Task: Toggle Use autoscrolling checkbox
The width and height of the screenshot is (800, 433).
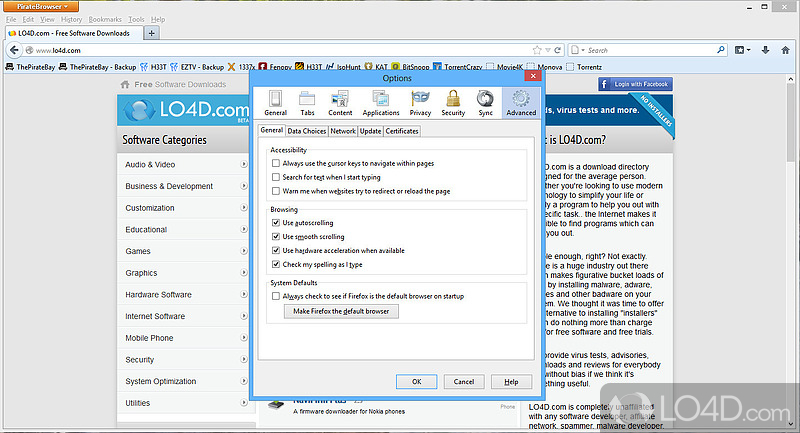Action: tap(276, 222)
